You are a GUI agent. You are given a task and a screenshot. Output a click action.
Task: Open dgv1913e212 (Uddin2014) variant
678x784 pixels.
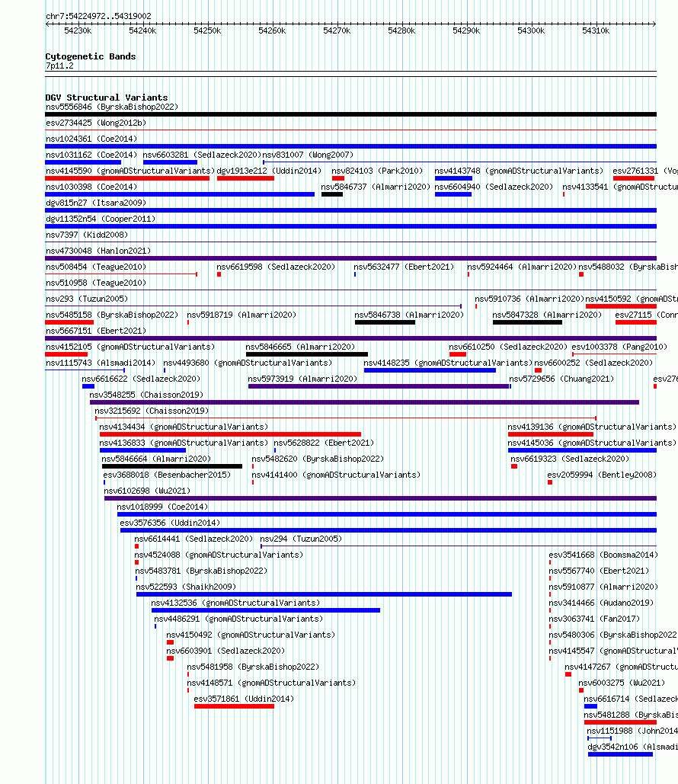(x=269, y=171)
